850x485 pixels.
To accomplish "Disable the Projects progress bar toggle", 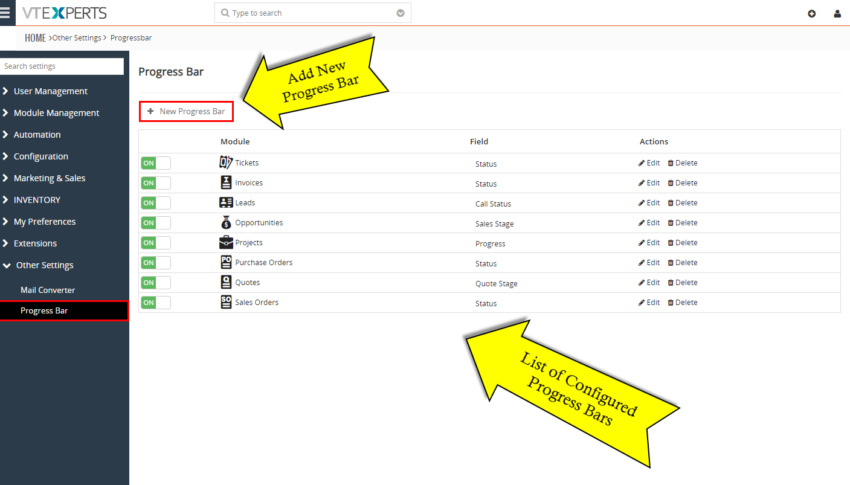I will 156,243.
